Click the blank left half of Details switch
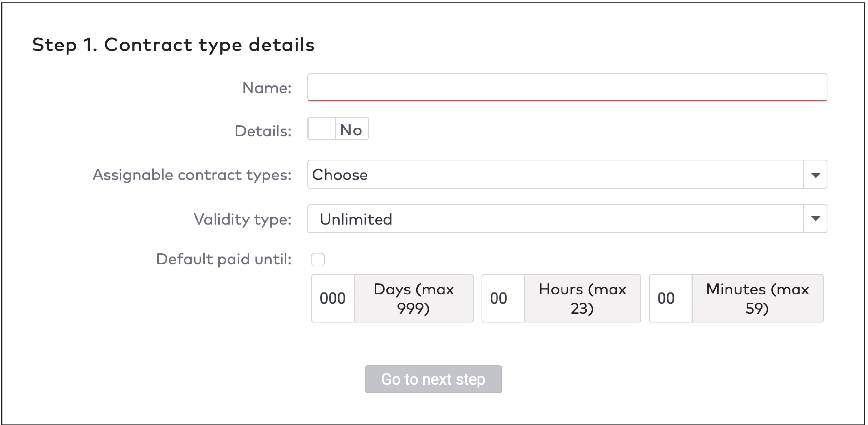Screen dimensions: 868x425 (322, 129)
